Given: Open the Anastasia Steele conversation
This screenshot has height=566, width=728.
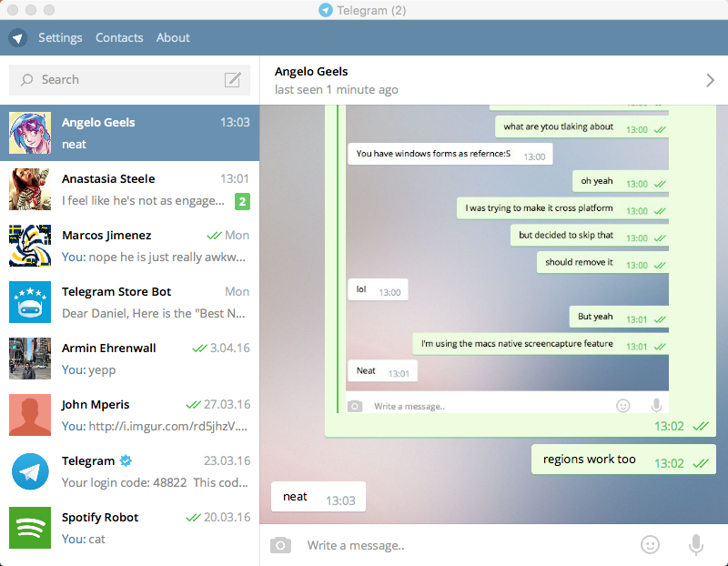Looking at the screenshot, I should [129, 189].
